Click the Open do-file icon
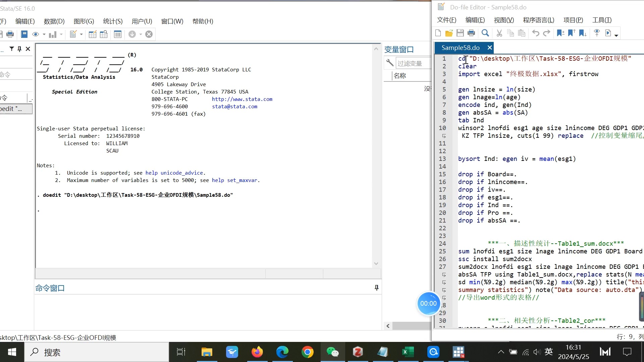 (449, 33)
